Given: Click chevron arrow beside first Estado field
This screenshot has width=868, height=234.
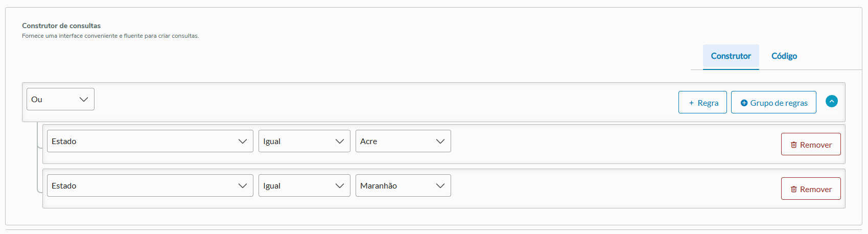Looking at the screenshot, I should [243, 142].
